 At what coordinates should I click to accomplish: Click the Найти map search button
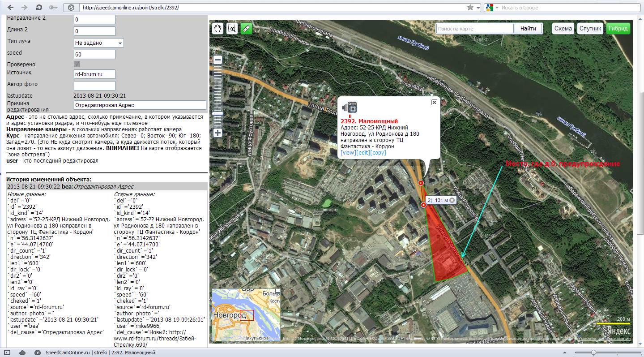528,29
